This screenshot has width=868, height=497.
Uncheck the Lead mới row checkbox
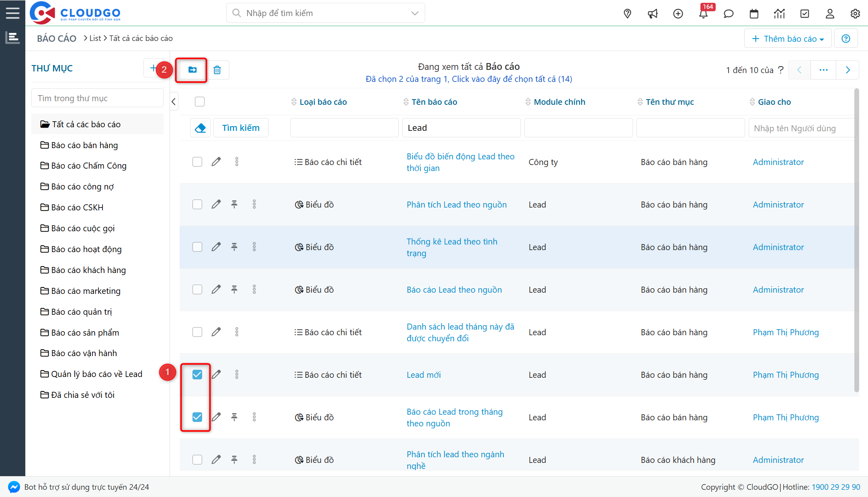point(197,375)
